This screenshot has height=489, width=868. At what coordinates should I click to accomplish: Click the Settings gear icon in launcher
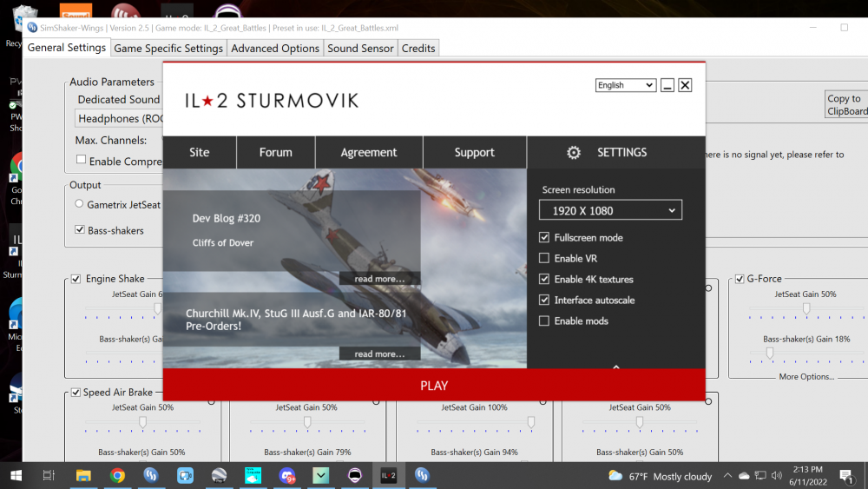574,152
